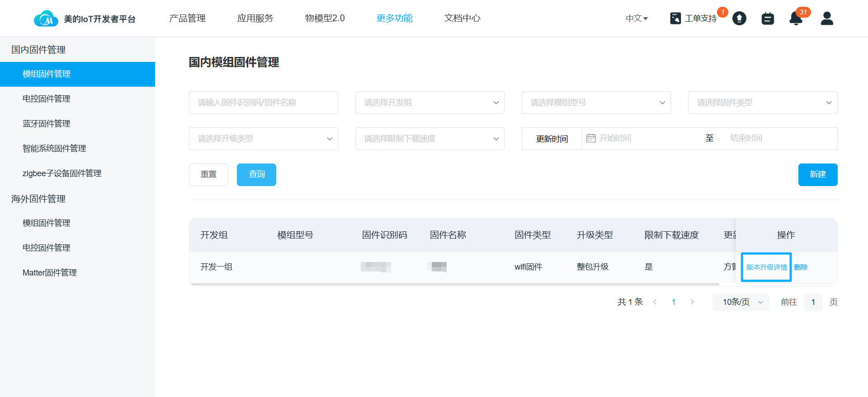The height and width of the screenshot is (397, 868).
Task: Go to previous page arrow in pagination
Action: 655,302
